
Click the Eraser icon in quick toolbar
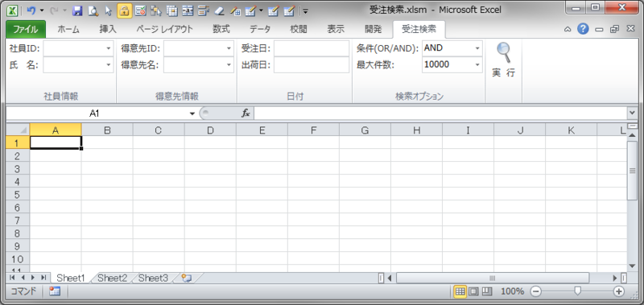[219, 10]
